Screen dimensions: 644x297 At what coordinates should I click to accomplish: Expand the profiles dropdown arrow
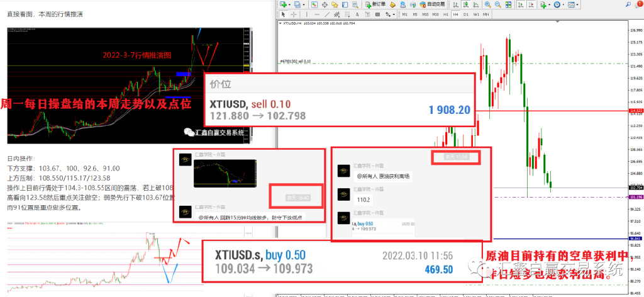(304, 4)
